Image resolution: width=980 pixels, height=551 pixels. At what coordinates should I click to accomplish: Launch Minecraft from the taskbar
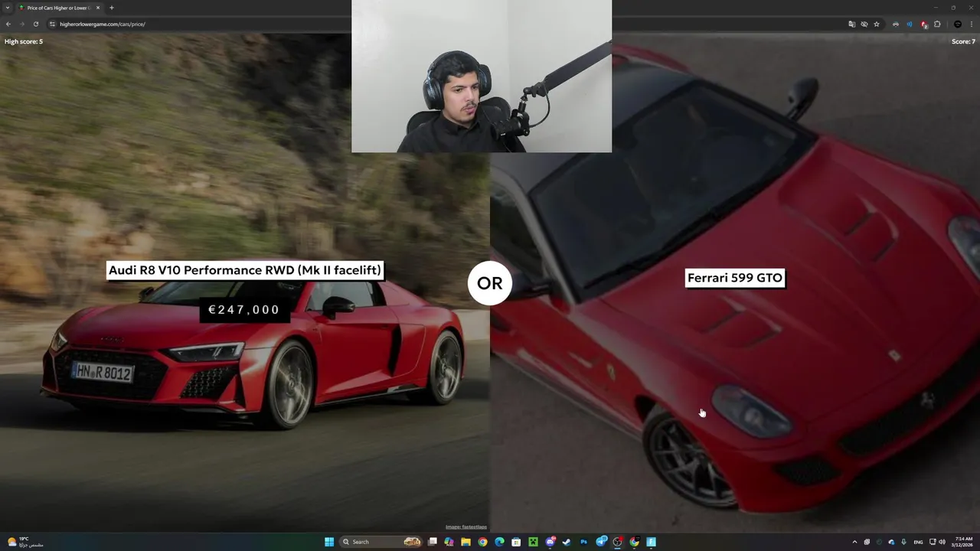tap(533, 542)
